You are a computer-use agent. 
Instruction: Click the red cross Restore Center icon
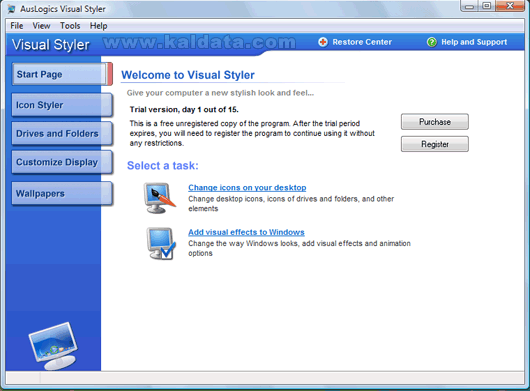click(x=323, y=42)
